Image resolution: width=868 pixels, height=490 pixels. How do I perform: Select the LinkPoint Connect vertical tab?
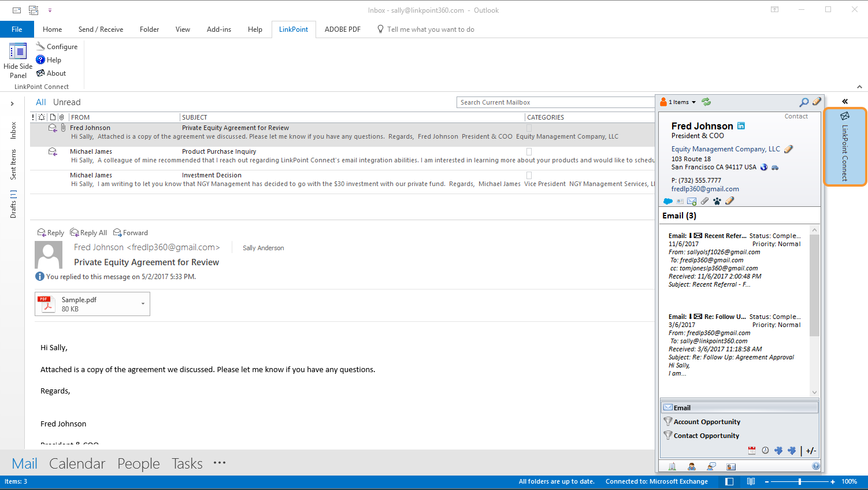point(845,147)
